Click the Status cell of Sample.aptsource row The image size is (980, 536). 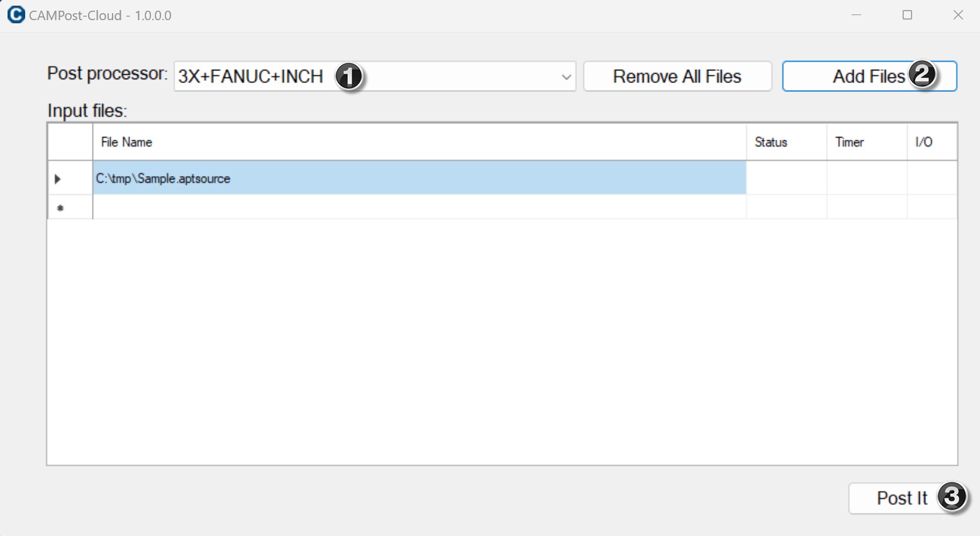pos(786,178)
